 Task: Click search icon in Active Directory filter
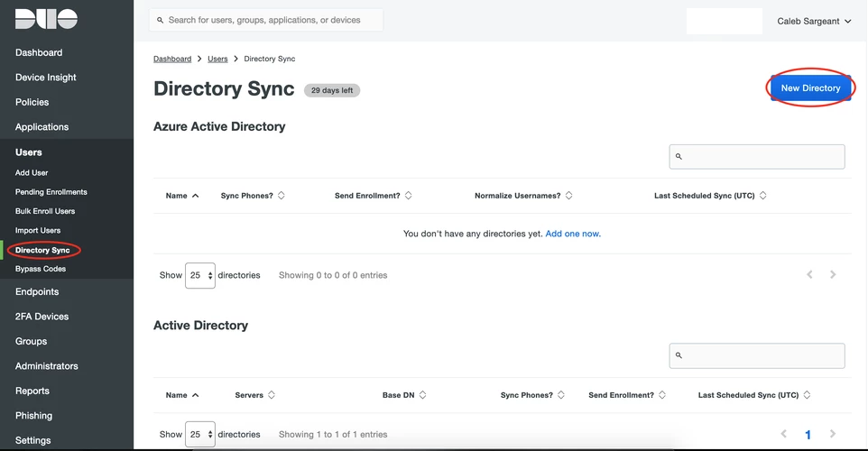(x=679, y=355)
